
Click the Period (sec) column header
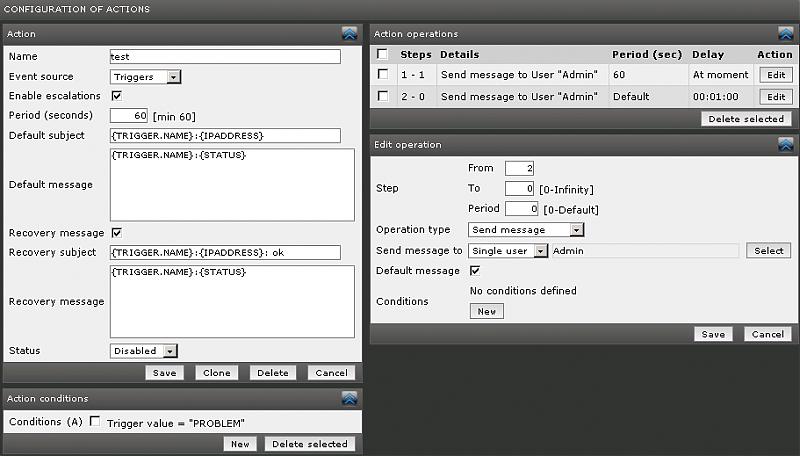point(647,55)
